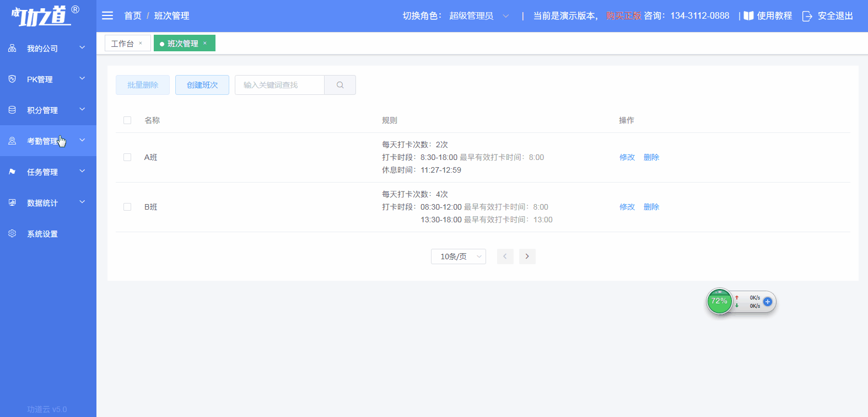868x417 pixels.
Task: Open 任务管理 sidebar menu
Action: click(48, 172)
